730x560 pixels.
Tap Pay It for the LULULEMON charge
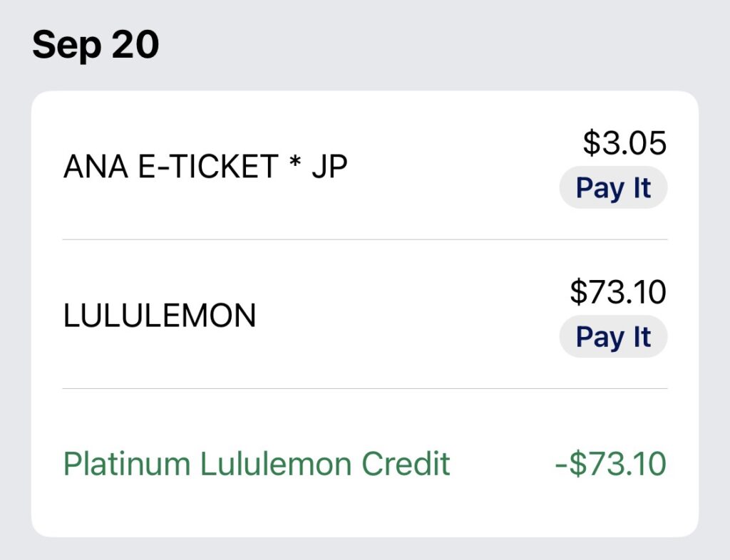(613, 336)
